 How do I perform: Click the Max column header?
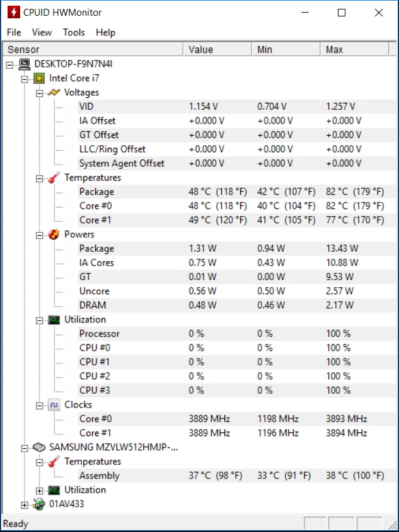click(354, 49)
